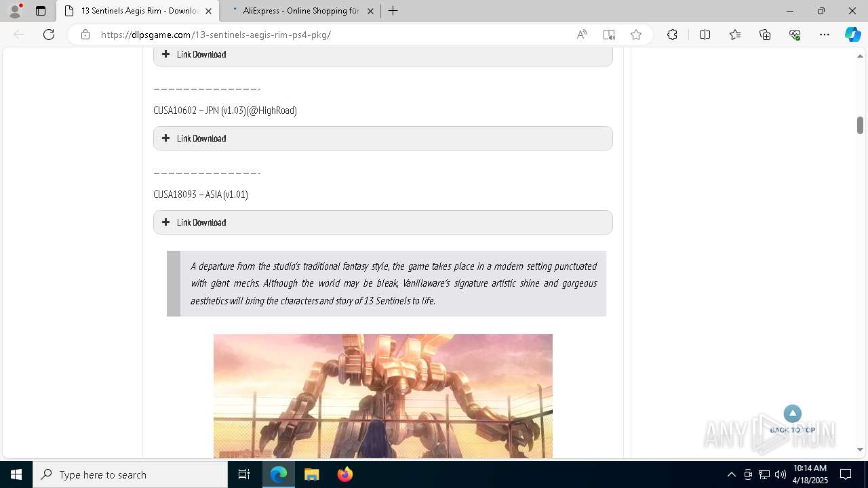Switch to the AliExpress Online Shopping tab
This screenshot has width=868, height=488.
tap(300, 11)
